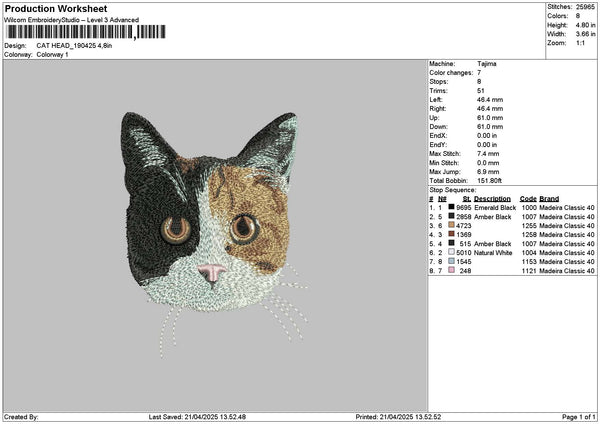The height and width of the screenshot is (424, 600).
Task: Click the 'Page 1 of 1' indicator
Action: click(x=579, y=417)
